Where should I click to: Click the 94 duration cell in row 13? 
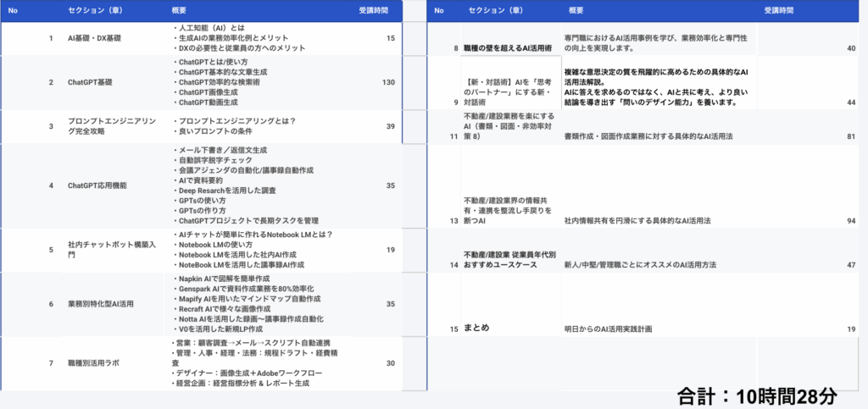click(850, 220)
